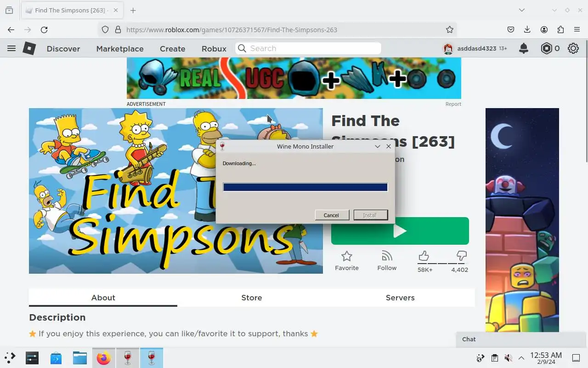This screenshot has width=588, height=368.
Task: Switch to the Store tab
Action: [252, 298]
